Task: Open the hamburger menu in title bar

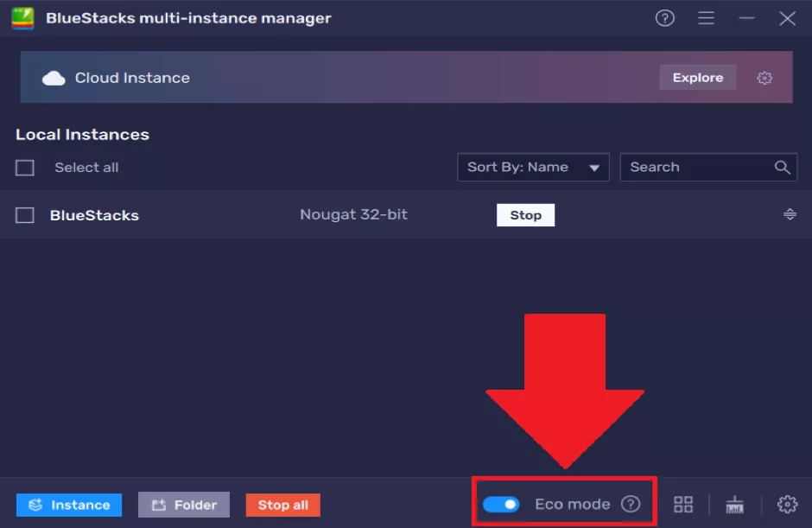Action: (x=707, y=18)
